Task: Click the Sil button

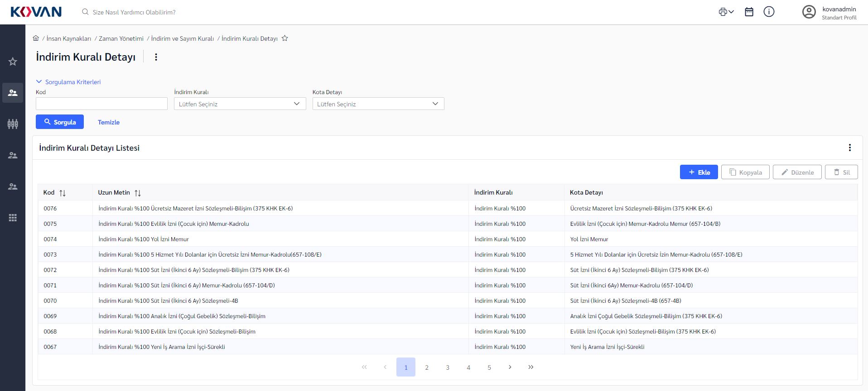Action: point(841,172)
